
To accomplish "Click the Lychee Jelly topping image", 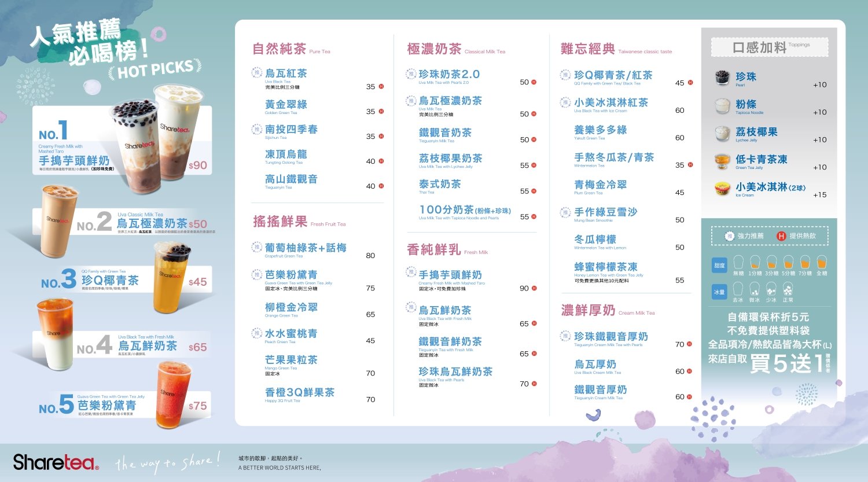I will 722,134.
